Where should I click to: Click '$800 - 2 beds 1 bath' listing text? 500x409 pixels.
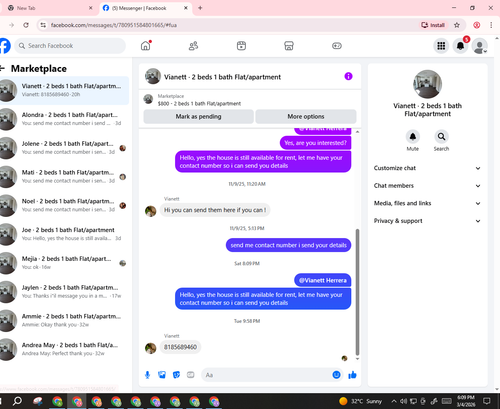coord(199,104)
